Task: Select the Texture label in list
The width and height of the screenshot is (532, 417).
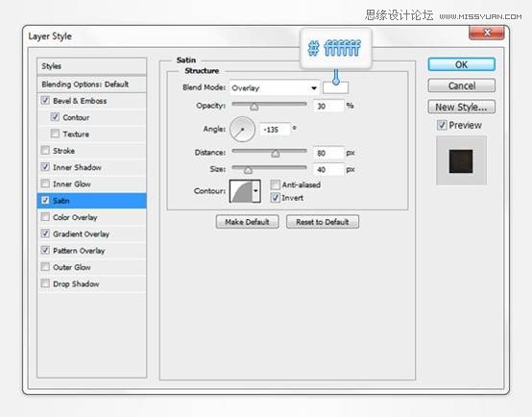Action: pyautogui.click(x=76, y=135)
